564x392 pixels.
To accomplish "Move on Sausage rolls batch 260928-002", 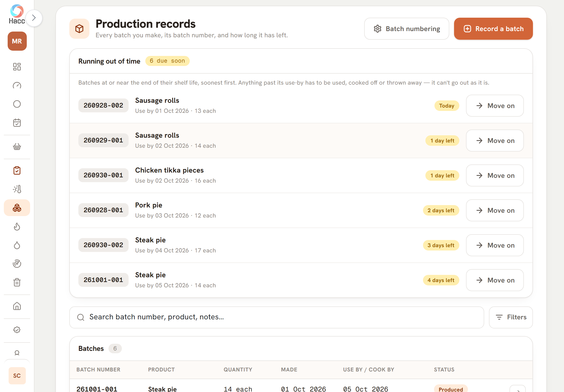I will (495, 106).
